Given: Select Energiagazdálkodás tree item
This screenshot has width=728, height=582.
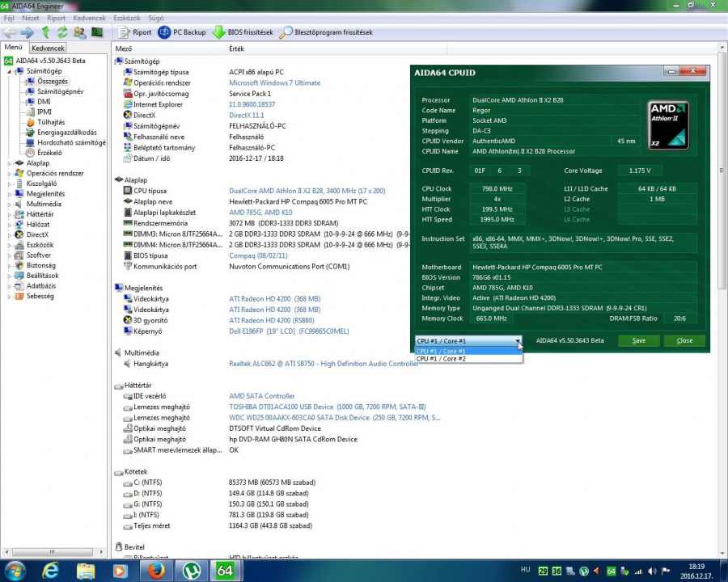Looking at the screenshot, I should point(67,133).
